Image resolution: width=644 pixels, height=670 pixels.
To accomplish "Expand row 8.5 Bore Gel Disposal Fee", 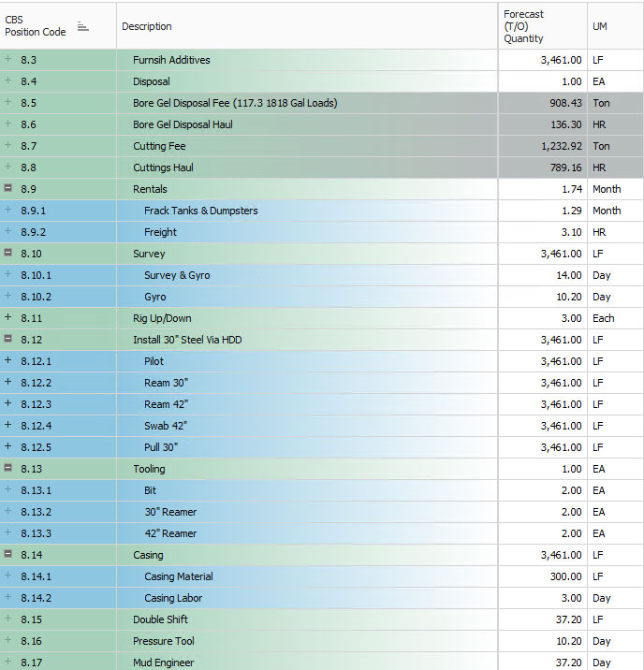I will pyautogui.click(x=7, y=102).
